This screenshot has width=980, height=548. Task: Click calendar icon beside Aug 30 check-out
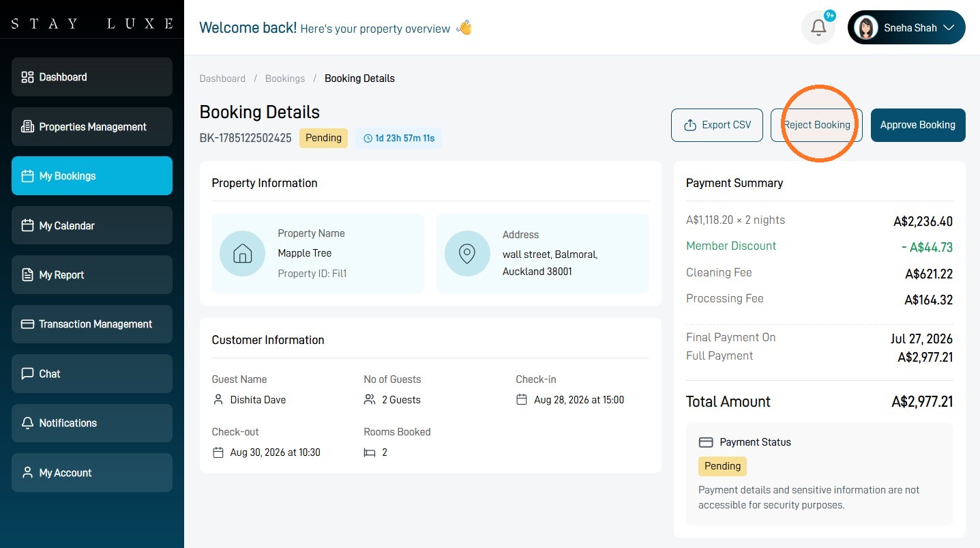click(x=218, y=452)
